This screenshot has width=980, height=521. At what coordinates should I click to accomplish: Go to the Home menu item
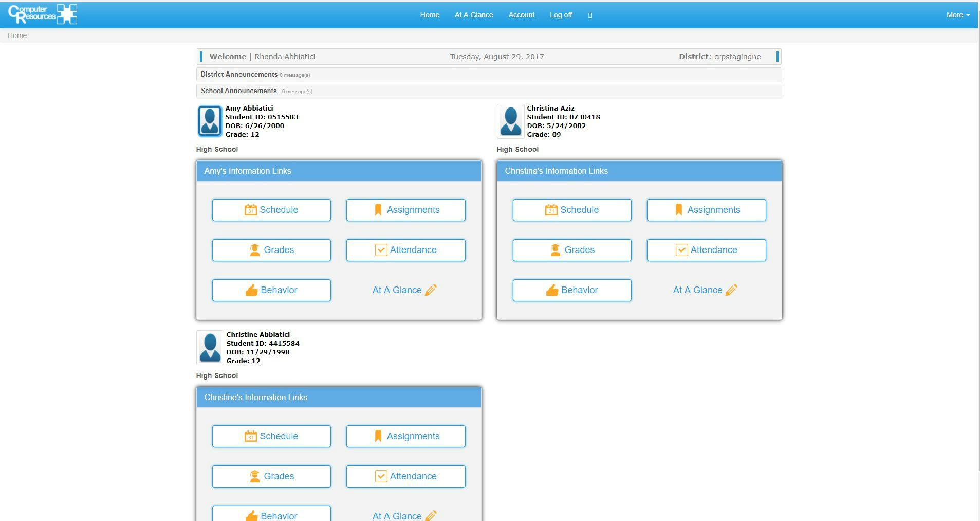(x=429, y=15)
